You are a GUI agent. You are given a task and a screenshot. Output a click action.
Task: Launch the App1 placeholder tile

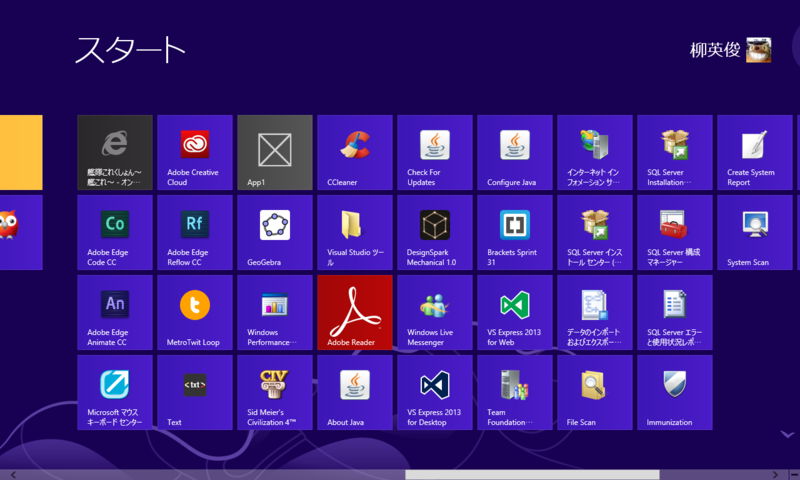pos(275,153)
